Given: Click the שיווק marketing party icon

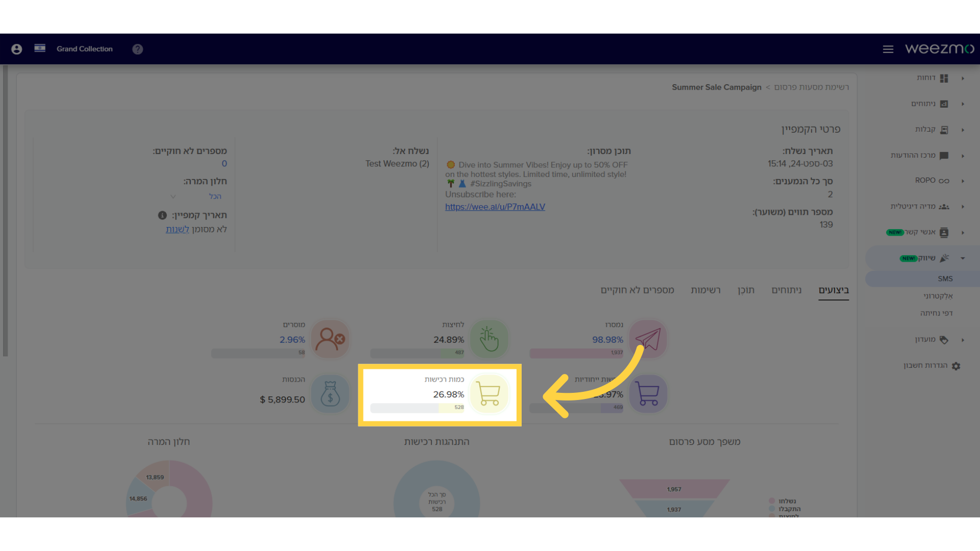Looking at the screenshot, I should (x=944, y=258).
